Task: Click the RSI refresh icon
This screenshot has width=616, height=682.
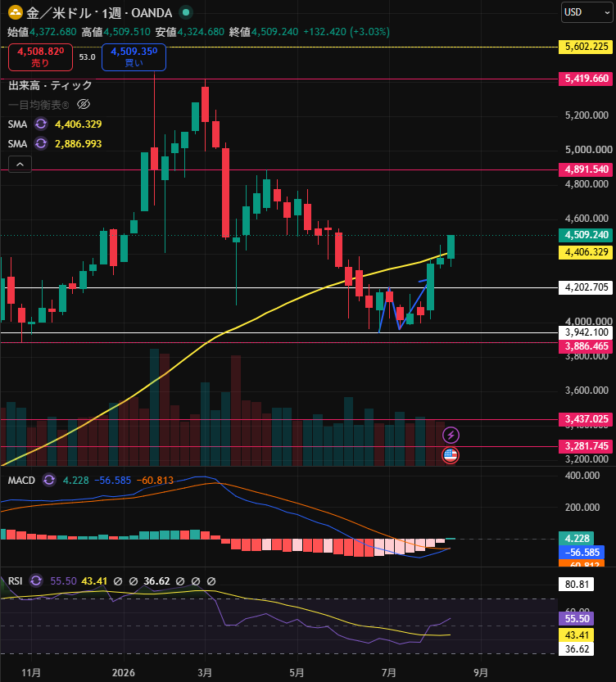Action: [x=36, y=581]
